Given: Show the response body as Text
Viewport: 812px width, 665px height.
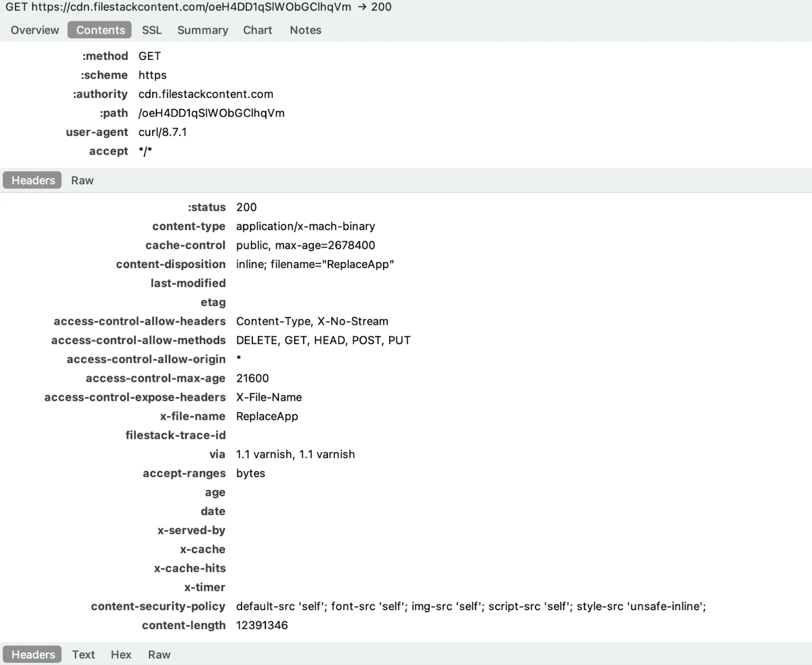Looking at the screenshot, I should [83, 654].
